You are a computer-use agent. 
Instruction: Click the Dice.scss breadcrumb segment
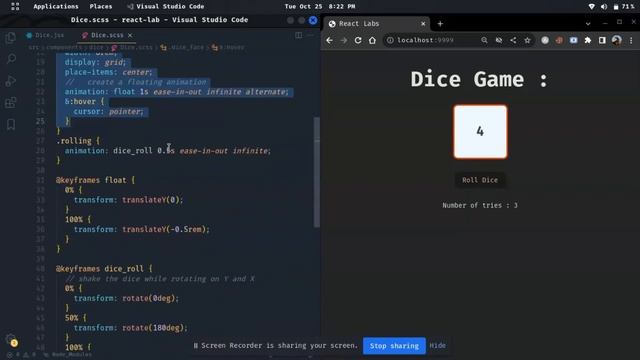click(x=132, y=47)
